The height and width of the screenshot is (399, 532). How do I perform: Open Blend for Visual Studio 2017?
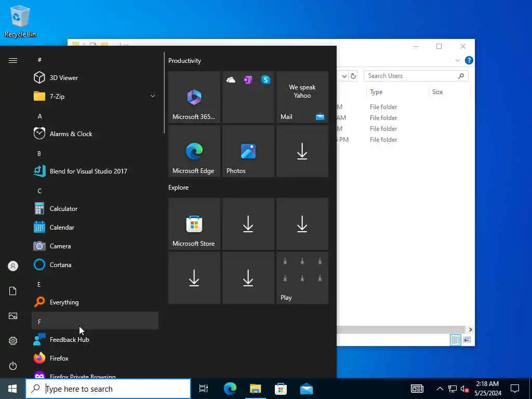point(95,171)
